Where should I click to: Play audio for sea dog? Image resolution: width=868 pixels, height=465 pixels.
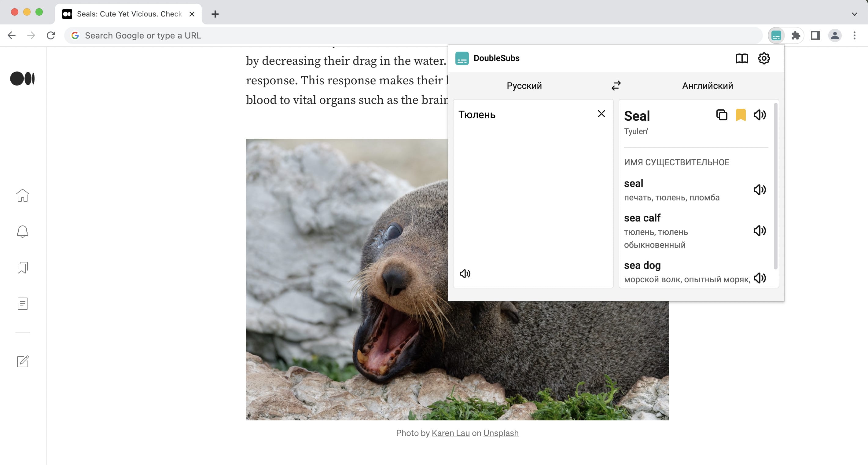759,278
